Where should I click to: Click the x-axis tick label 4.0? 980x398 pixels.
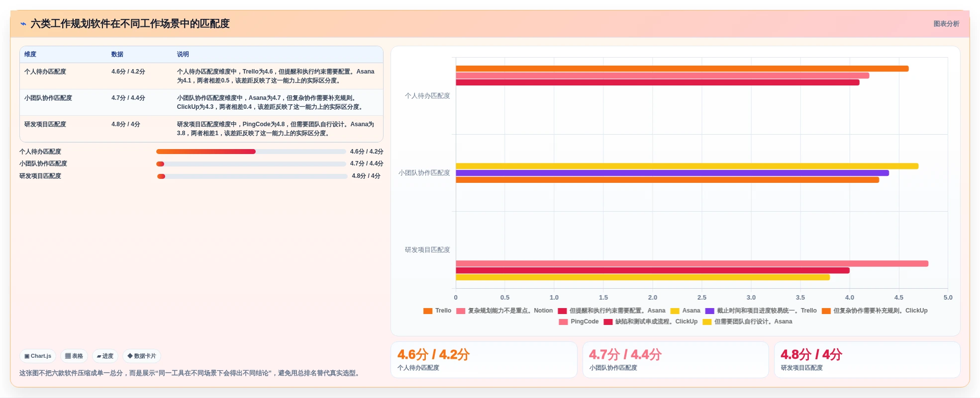pyautogui.click(x=850, y=298)
